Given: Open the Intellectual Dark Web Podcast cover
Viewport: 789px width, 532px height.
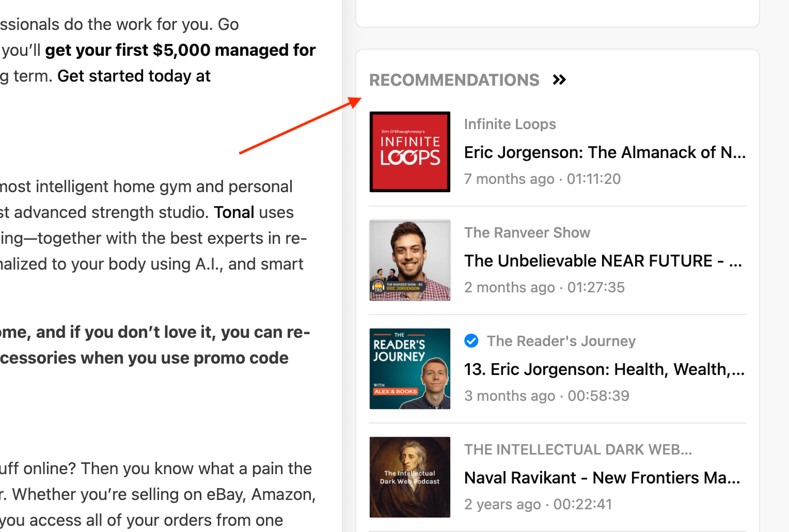Looking at the screenshot, I should (x=410, y=477).
